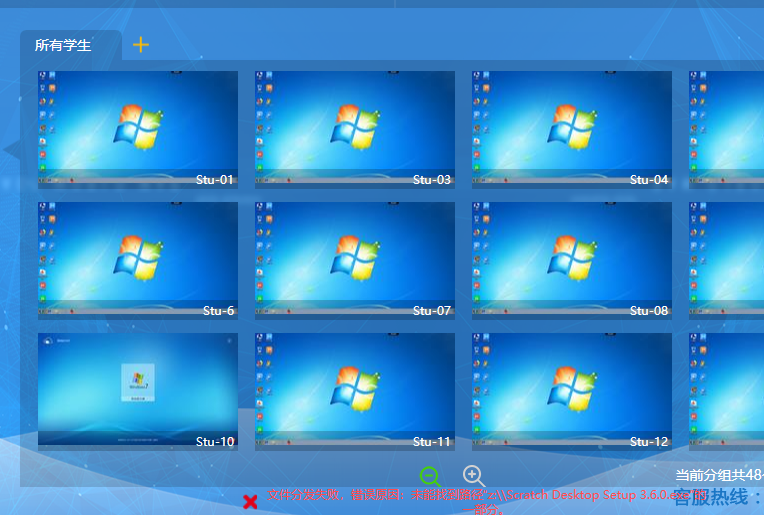Open the Stu-03 student screen thumbnail
764x515 pixels.
pyautogui.click(x=355, y=129)
